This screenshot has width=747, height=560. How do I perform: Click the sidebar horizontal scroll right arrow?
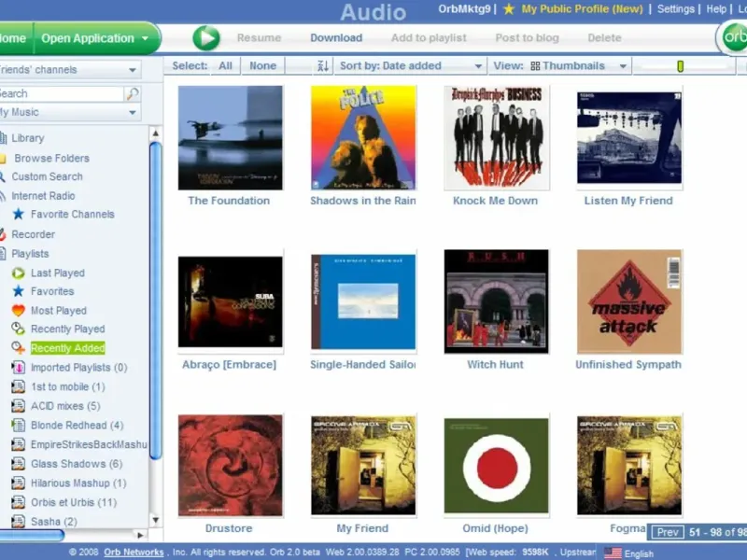(x=140, y=535)
